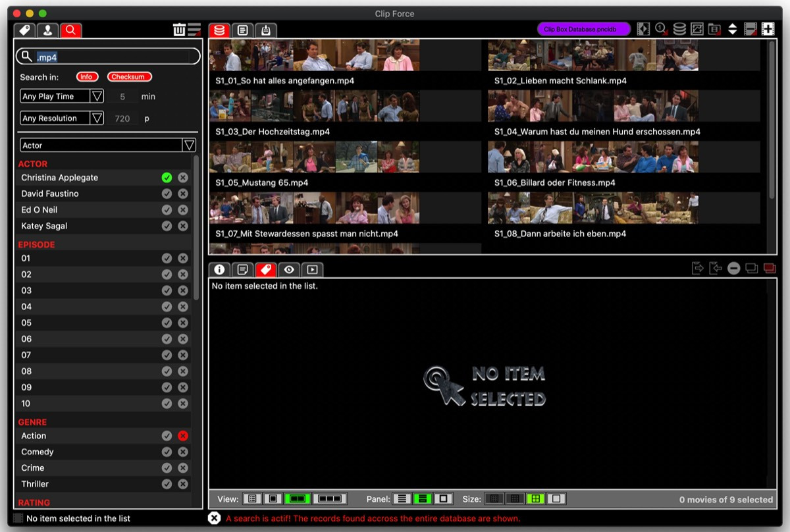The image size is (790, 532).
Task: Open the third tab above movie list
Action: tap(265, 30)
